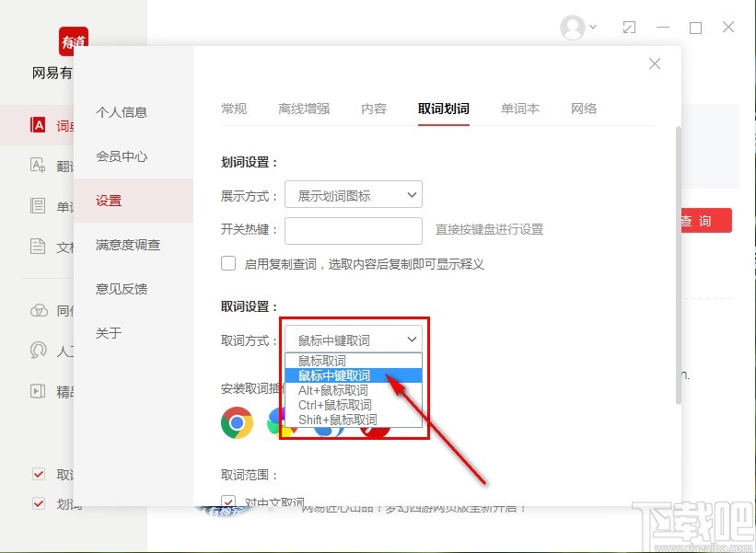Choose Ctrl+鼠标取词 from the list
756x553 pixels.
click(354, 405)
